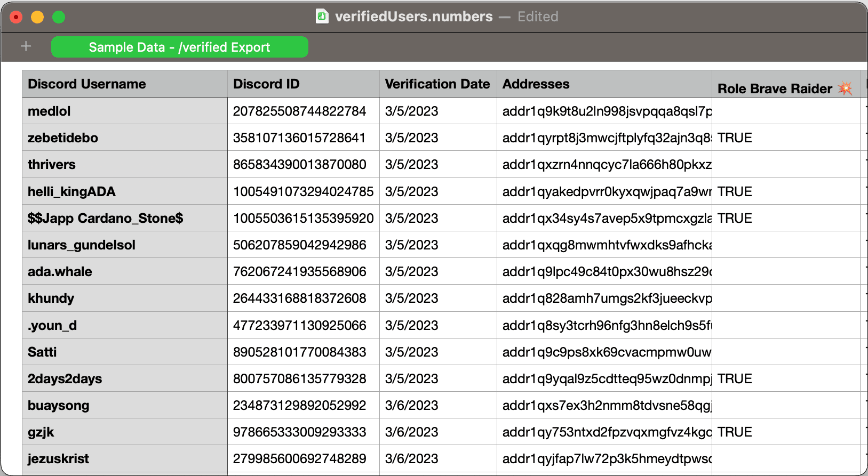Select Discord ID 264433168818372608
The width and height of the screenshot is (868, 476).
304,298
